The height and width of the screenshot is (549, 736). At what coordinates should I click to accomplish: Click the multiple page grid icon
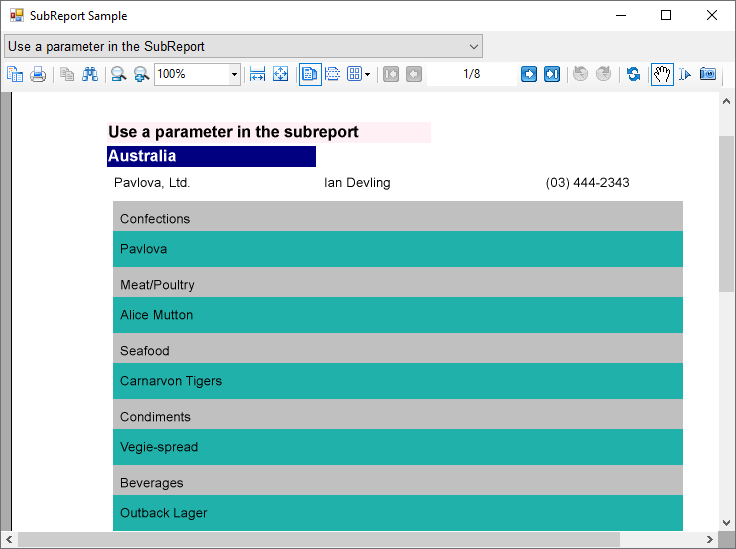[354, 74]
